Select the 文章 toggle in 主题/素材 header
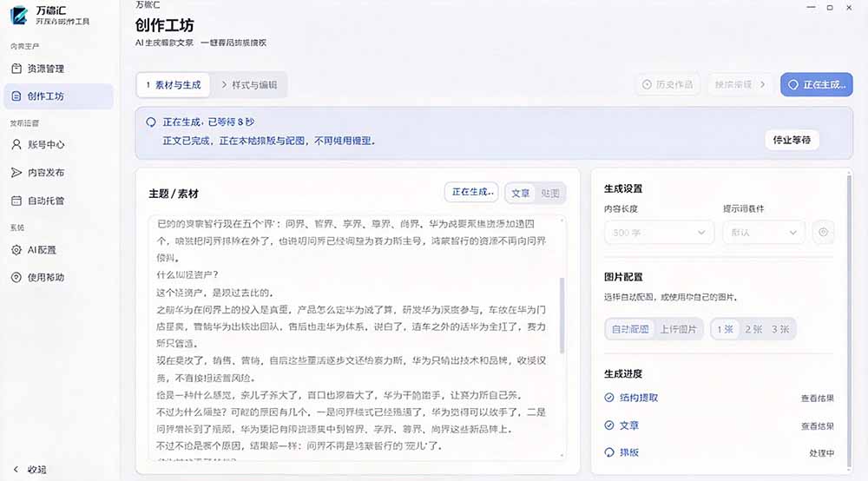Image resolution: width=868 pixels, height=481 pixels. (520, 193)
